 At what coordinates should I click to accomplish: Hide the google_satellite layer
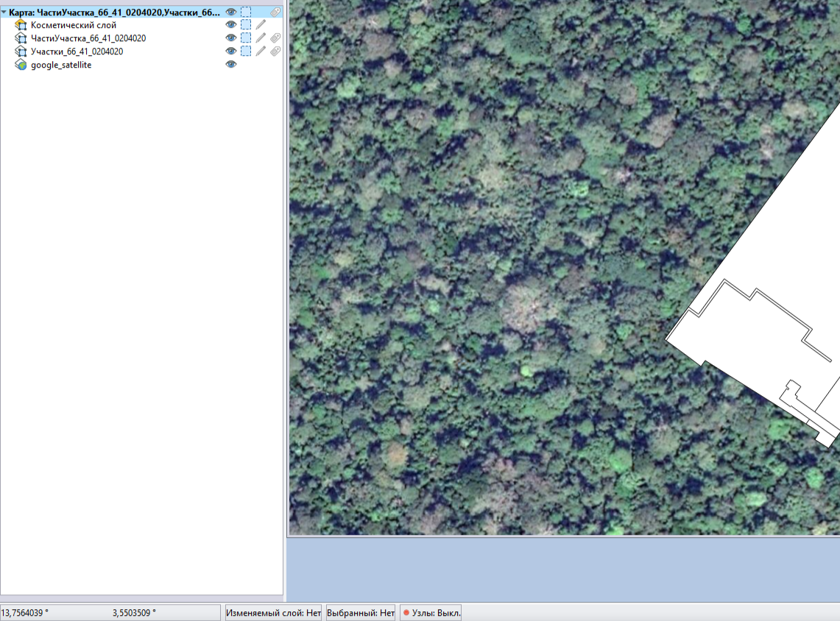(x=231, y=65)
